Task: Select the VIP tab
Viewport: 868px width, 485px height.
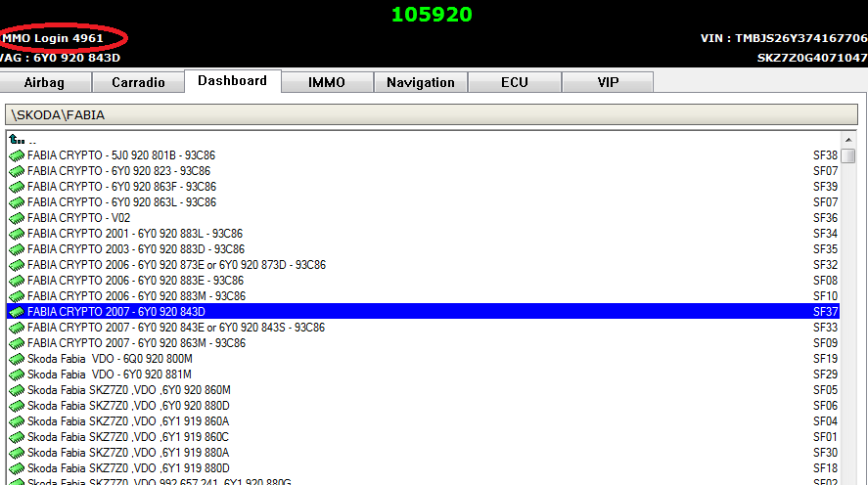Action: (608, 82)
